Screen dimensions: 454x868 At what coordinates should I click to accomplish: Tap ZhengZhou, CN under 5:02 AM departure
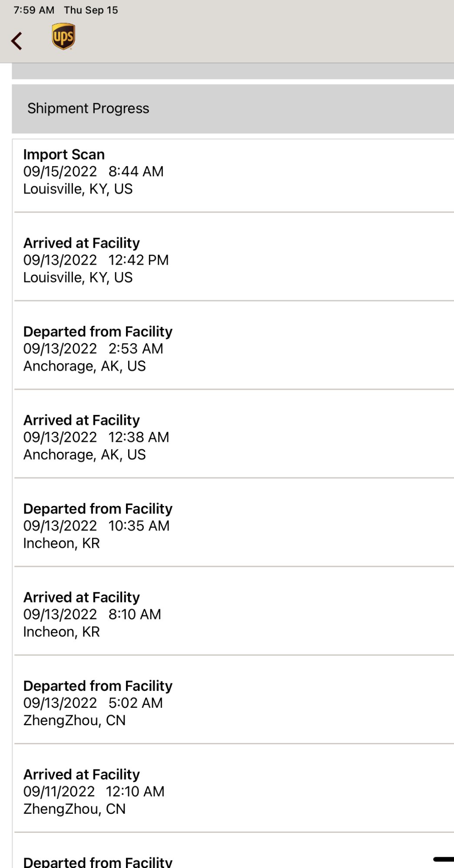coord(74,720)
